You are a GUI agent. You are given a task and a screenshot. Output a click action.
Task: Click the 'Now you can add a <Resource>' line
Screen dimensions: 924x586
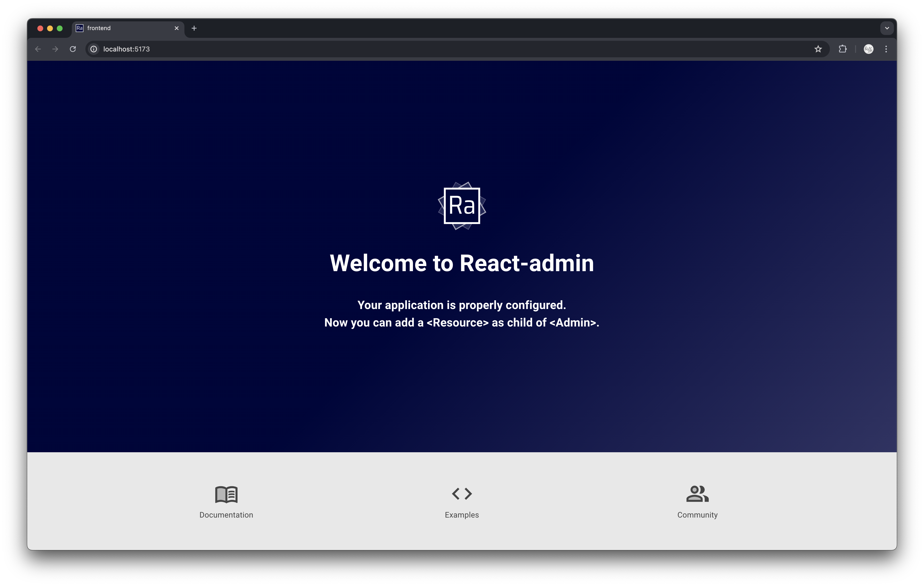tap(462, 323)
